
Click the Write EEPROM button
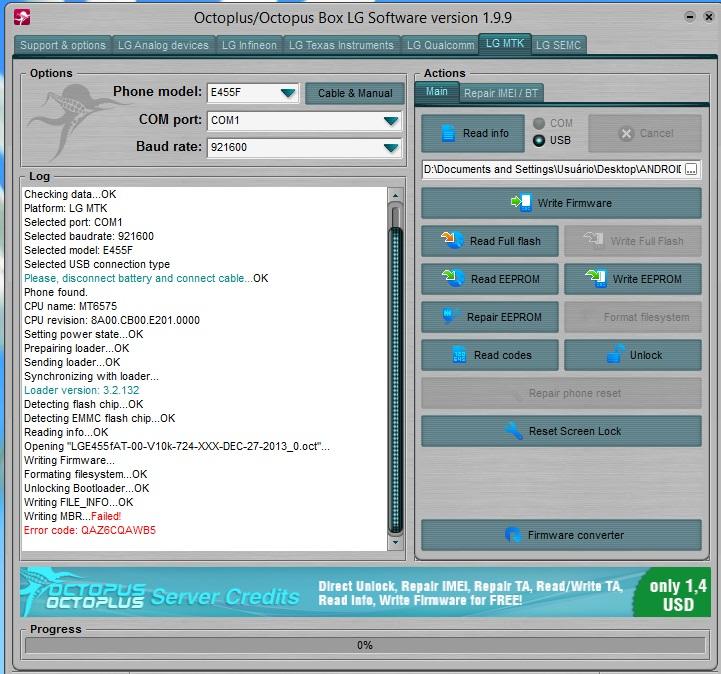tap(633, 279)
